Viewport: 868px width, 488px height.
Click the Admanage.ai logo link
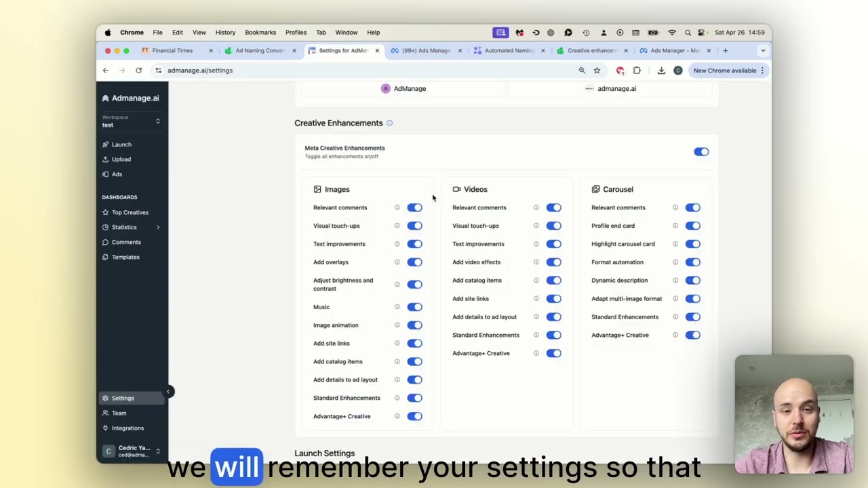[131, 98]
